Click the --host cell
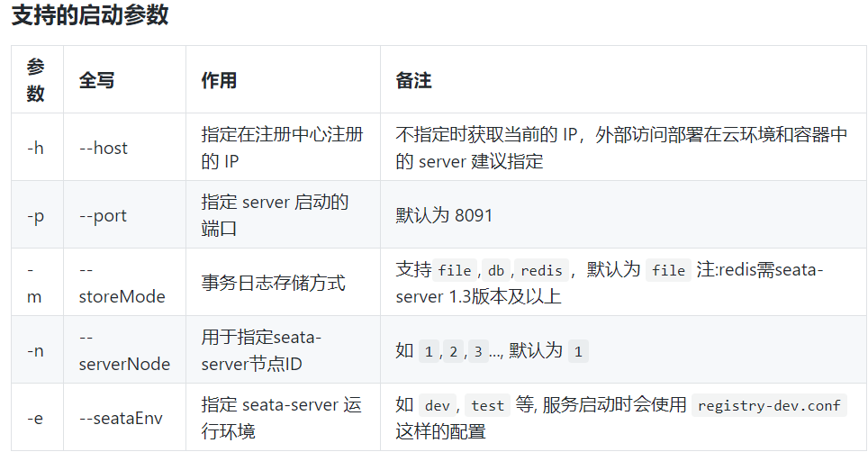868x452 pixels. (x=124, y=147)
